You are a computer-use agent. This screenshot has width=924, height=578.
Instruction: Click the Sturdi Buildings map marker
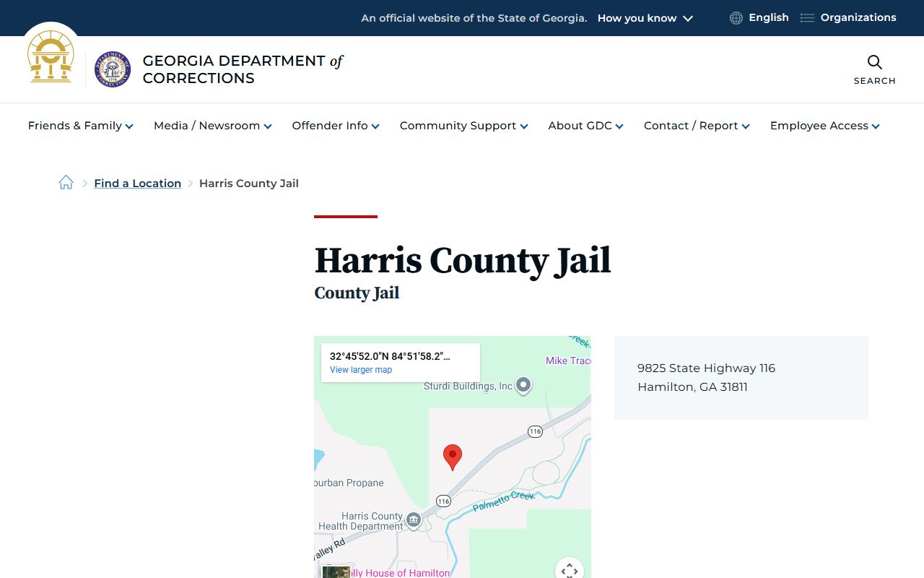coord(523,385)
